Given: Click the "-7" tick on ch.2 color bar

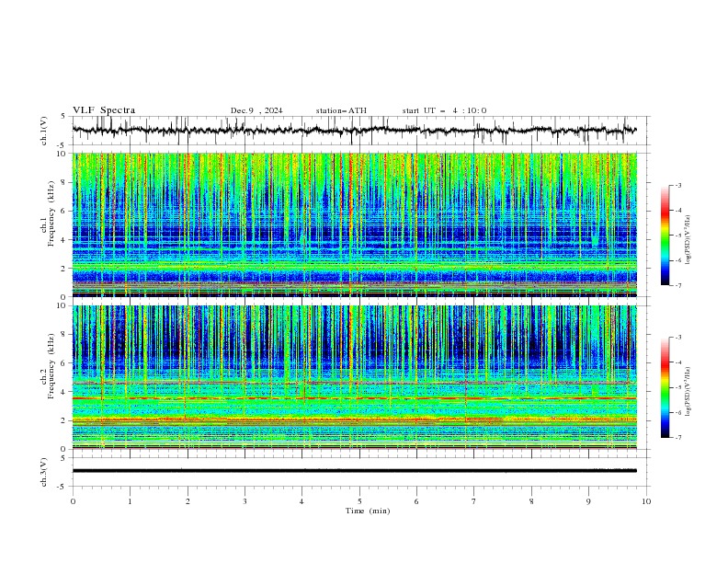Looking at the screenshot, I should click(678, 438).
